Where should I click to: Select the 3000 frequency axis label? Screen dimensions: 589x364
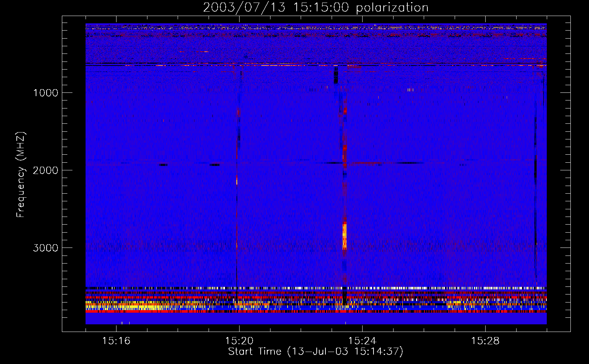point(46,248)
